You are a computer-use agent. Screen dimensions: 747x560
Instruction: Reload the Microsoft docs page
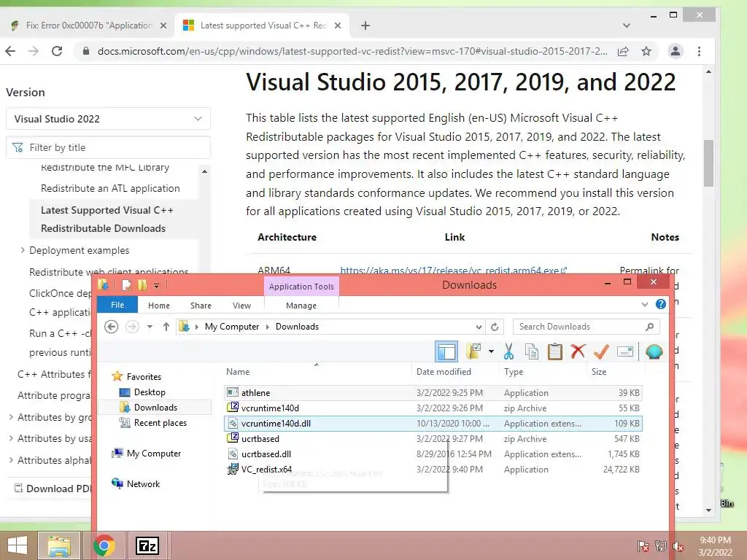[57, 51]
